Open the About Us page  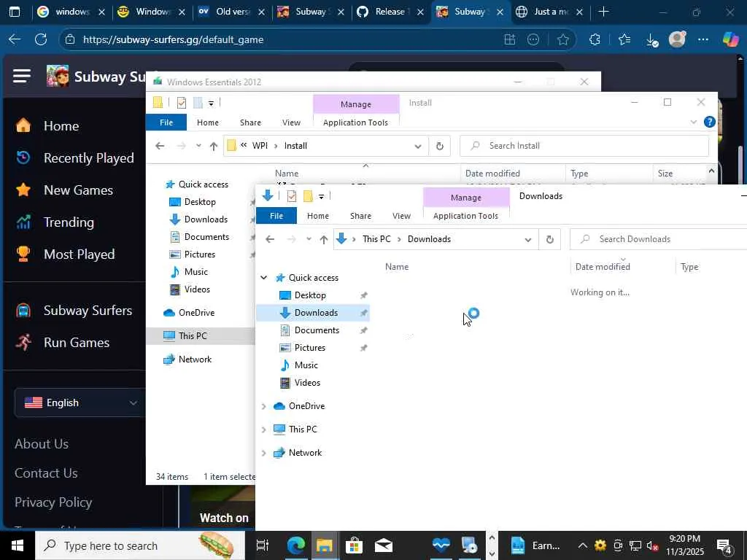pyautogui.click(x=42, y=444)
